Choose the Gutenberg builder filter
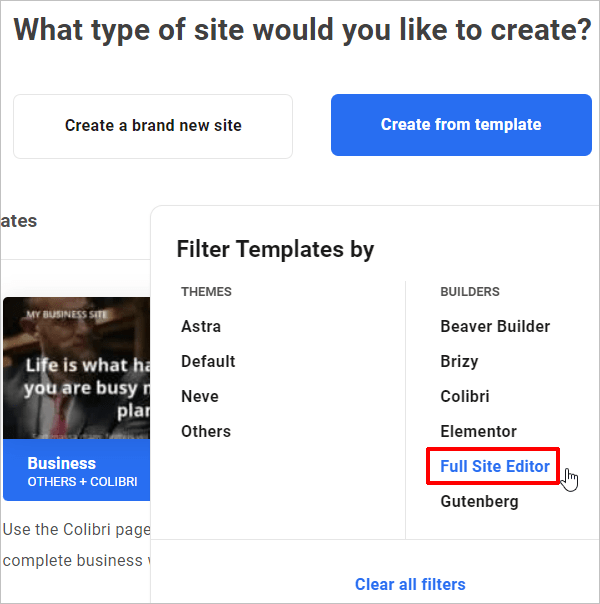600x604 pixels. (479, 501)
